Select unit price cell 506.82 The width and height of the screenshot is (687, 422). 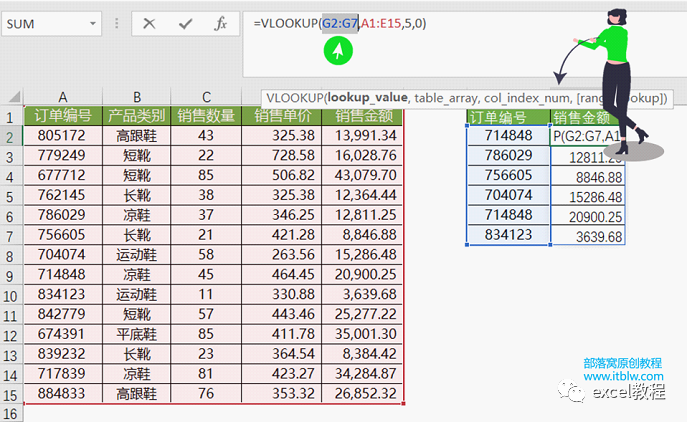[x=282, y=175]
